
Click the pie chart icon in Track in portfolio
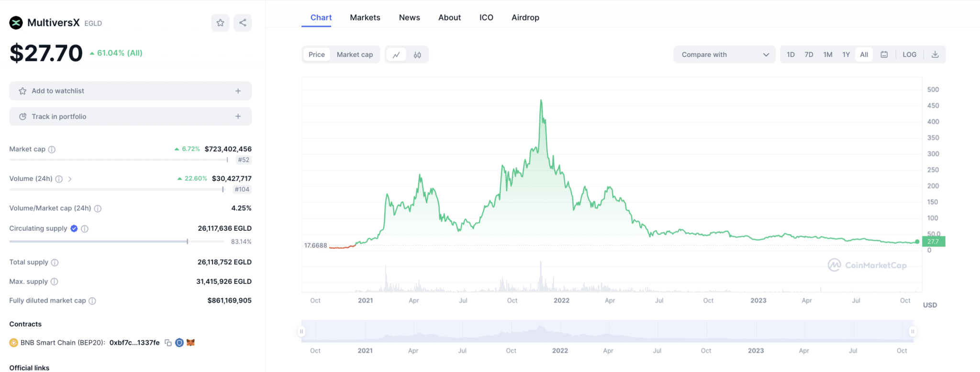(x=22, y=116)
